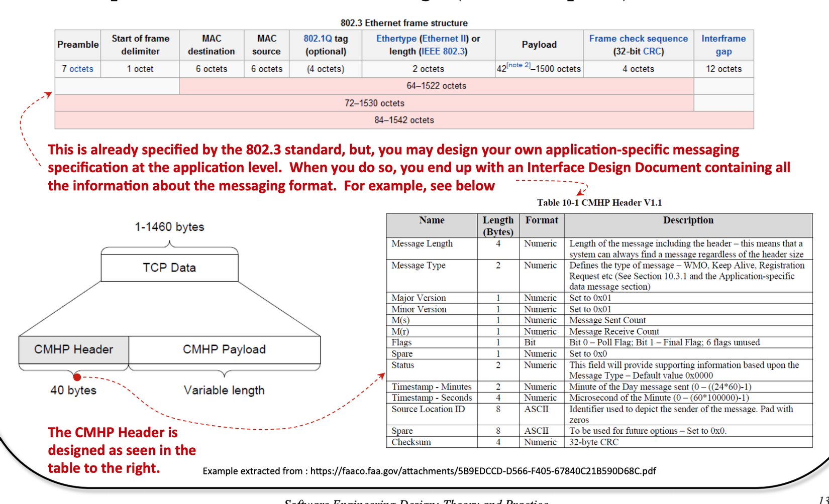Click the faaco.faa.gov source URL

483,471
